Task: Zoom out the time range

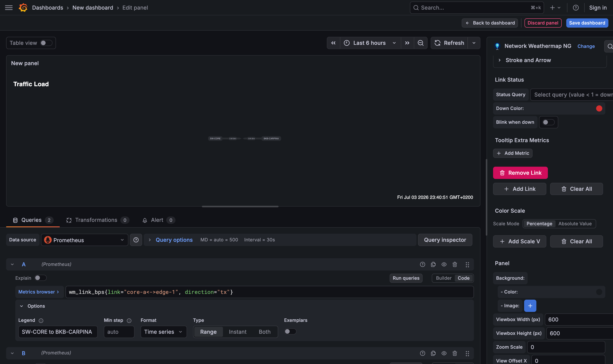Action: point(420,43)
